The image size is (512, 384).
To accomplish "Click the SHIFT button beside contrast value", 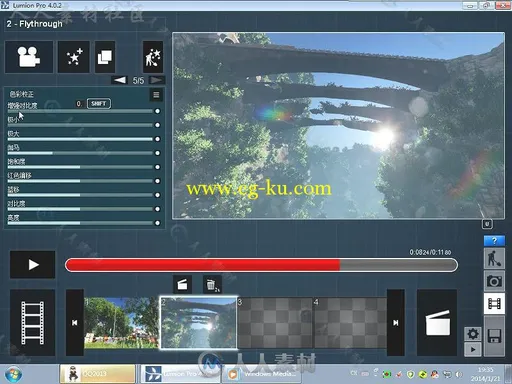I will coord(99,104).
